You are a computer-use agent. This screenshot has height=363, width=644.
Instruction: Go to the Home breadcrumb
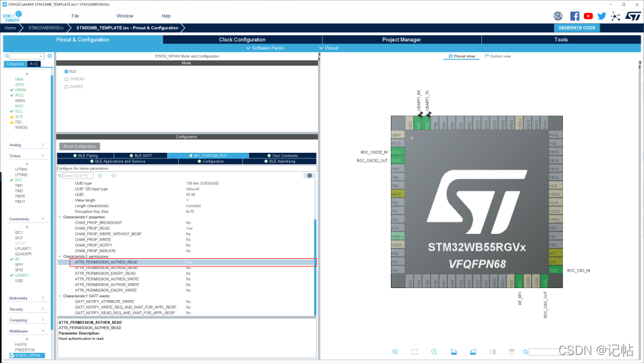click(10, 28)
